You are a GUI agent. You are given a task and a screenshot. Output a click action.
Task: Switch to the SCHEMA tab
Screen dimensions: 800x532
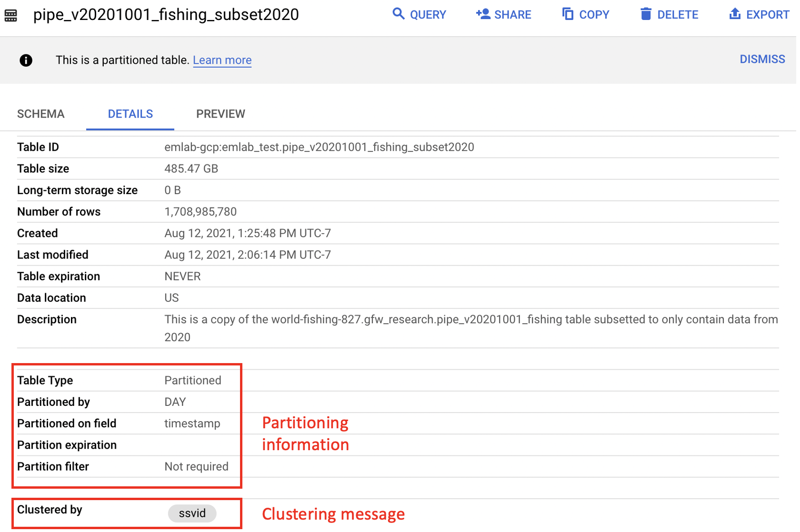(41, 114)
